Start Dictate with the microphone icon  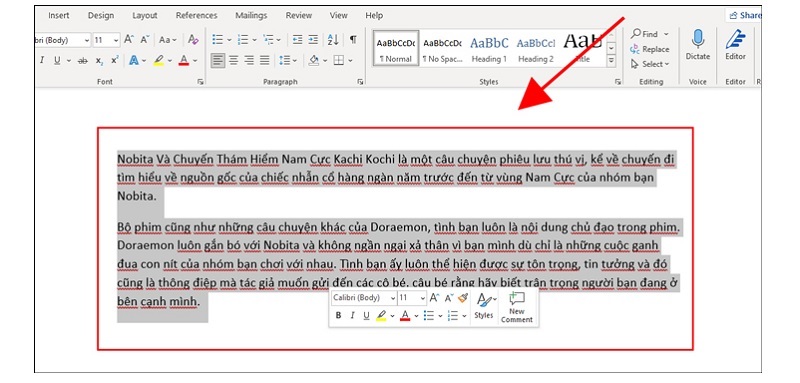click(x=697, y=45)
